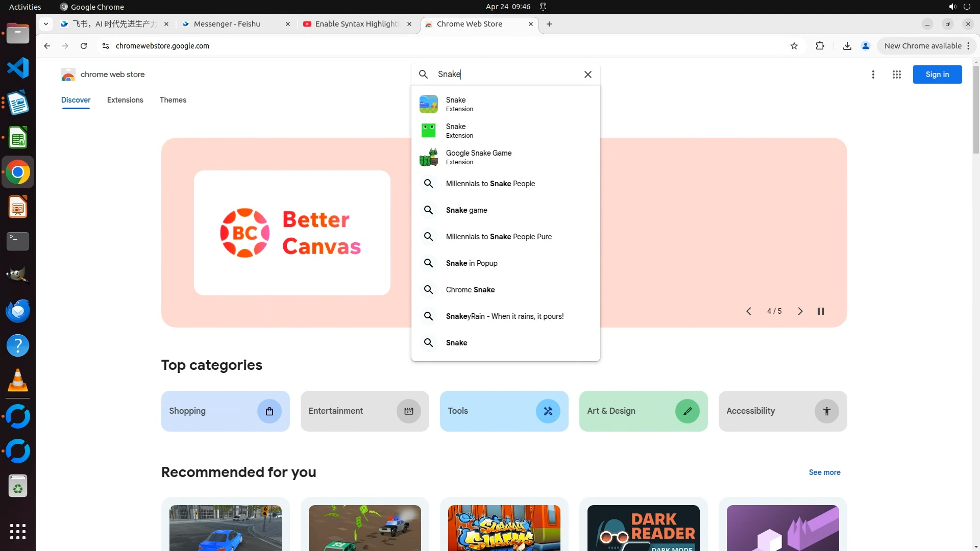View site information icon in address bar
Viewport: 980px width, 551px height.
[106, 46]
